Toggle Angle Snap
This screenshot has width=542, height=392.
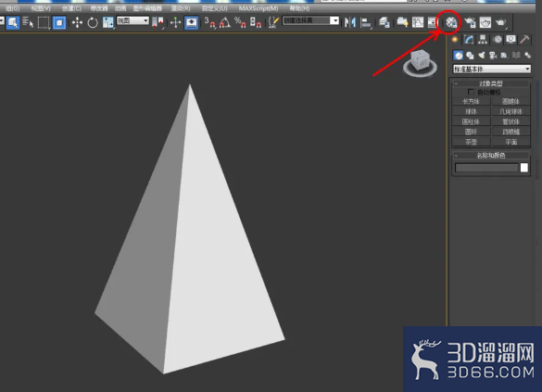pyautogui.click(x=225, y=23)
